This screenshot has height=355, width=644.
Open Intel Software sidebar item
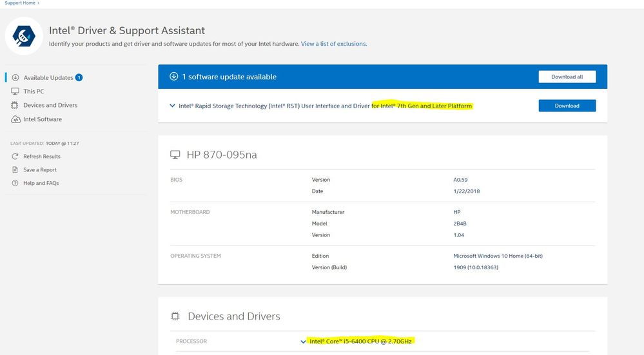(x=43, y=119)
